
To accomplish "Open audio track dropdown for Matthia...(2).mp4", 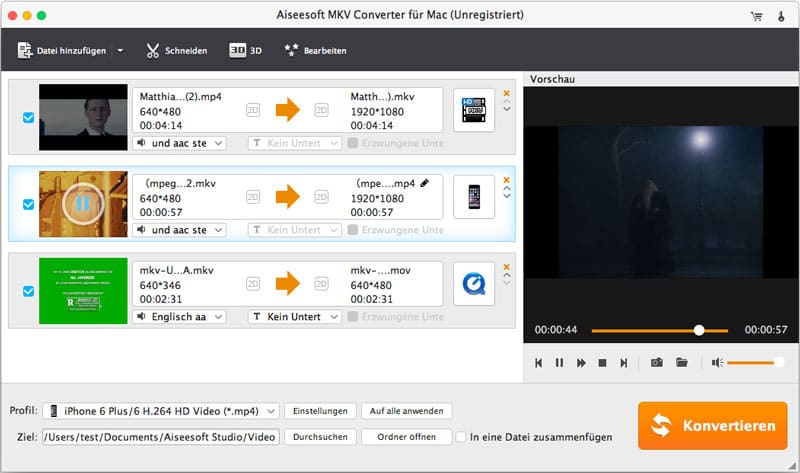I will 179,143.
